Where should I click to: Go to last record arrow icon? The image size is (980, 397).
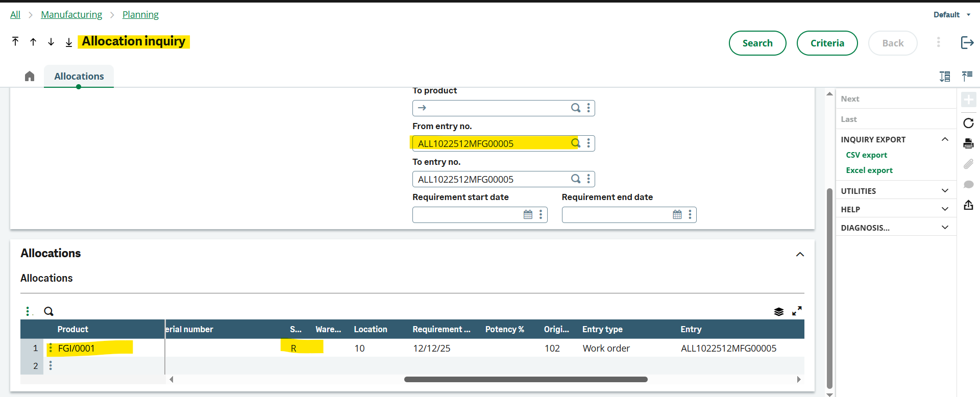(69, 42)
